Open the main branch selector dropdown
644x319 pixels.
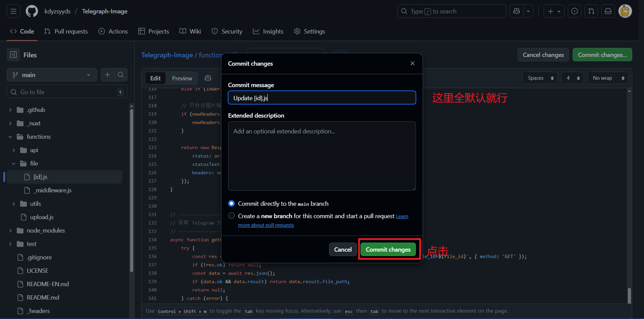click(x=52, y=75)
